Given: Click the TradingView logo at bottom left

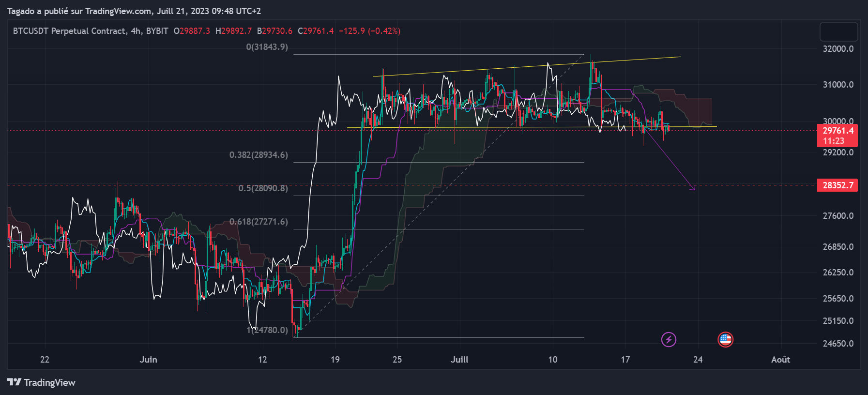Looking at the screenshot, I should (42, 382).
